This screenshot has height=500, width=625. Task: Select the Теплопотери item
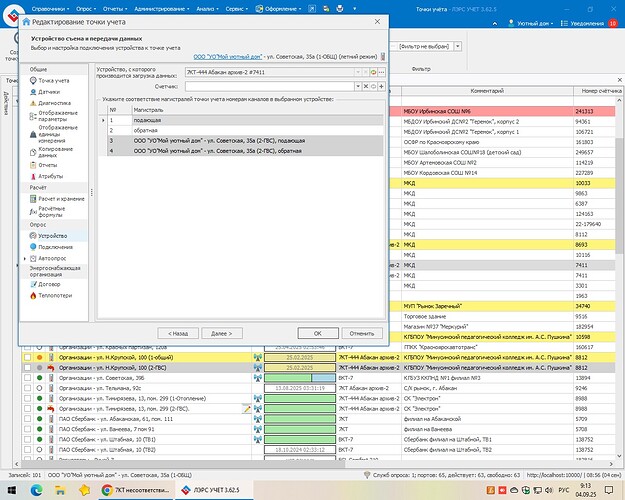(x=56, y=295)
